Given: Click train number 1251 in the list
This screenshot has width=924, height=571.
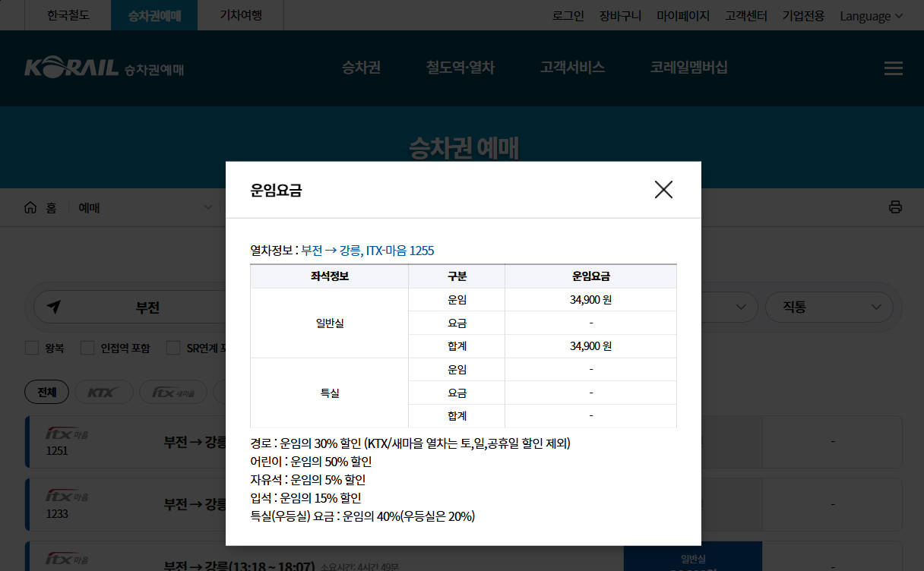Looking at the screenshot, I should pyautogui.click(x=57, y=450).
